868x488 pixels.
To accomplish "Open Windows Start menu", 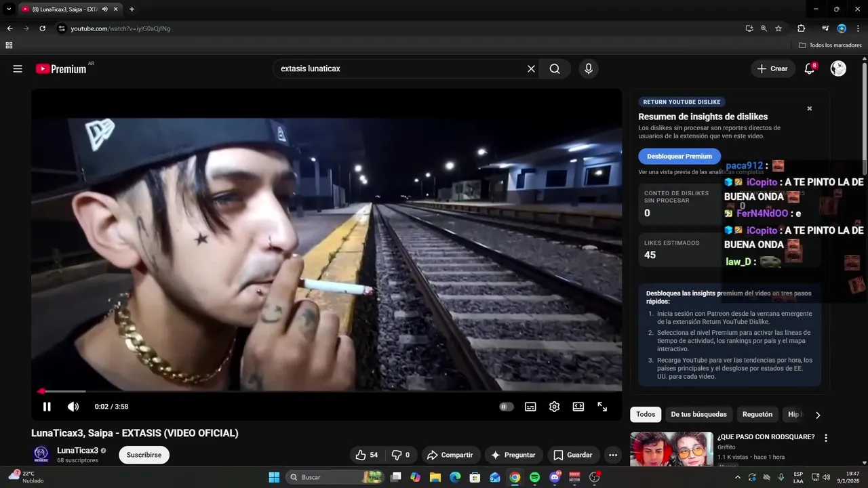I will coord(274,477).
